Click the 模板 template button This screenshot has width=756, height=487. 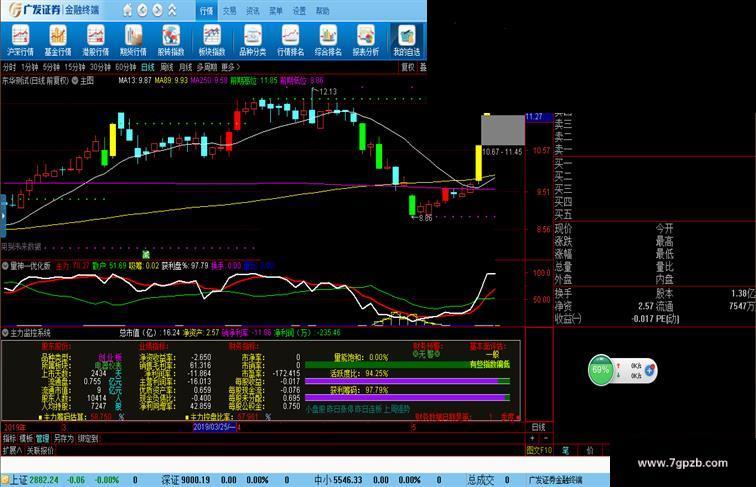point(26,439)
